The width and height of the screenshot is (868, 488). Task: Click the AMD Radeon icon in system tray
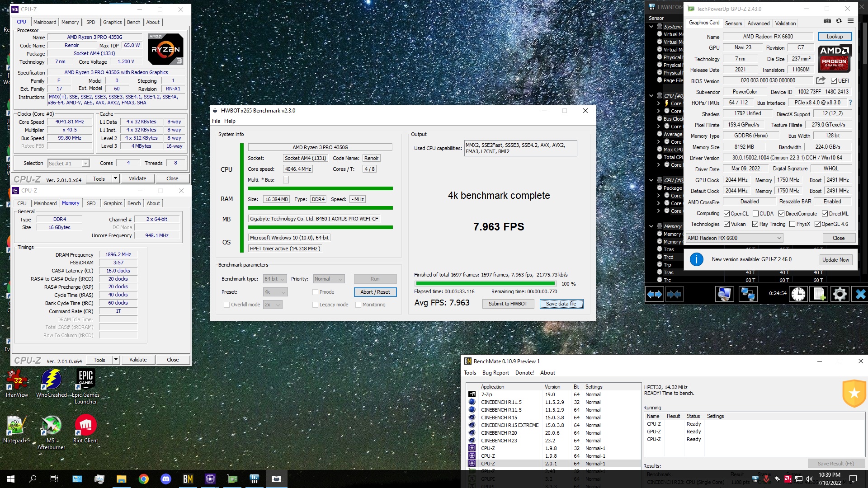[788, 479]
